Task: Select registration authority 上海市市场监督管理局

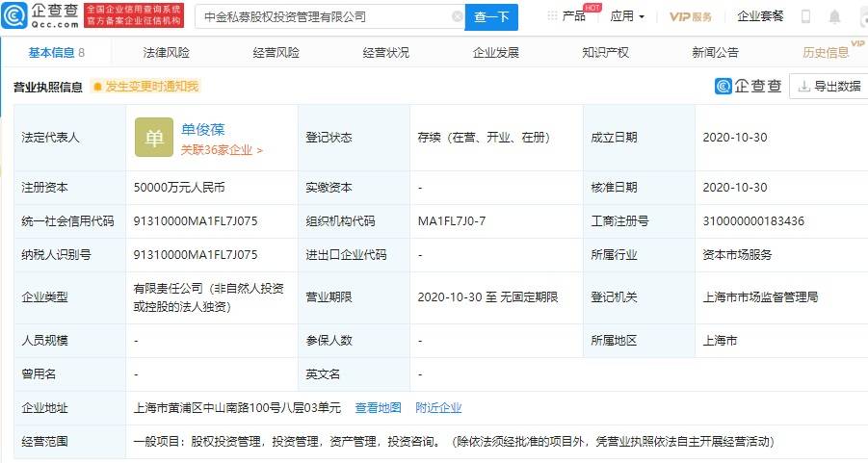Action: pyautogui.click(x=760, y=297)
